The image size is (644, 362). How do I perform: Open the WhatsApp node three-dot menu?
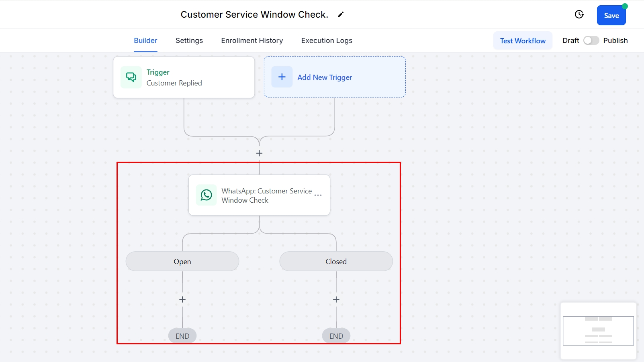[x=318, y=195]
